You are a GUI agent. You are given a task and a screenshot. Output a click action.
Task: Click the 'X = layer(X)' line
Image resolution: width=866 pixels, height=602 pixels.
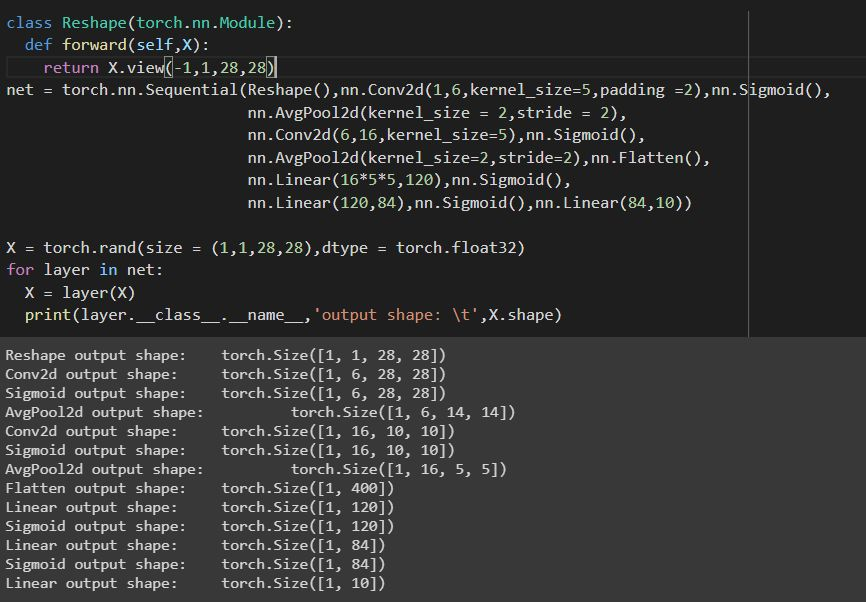[80, 293]
